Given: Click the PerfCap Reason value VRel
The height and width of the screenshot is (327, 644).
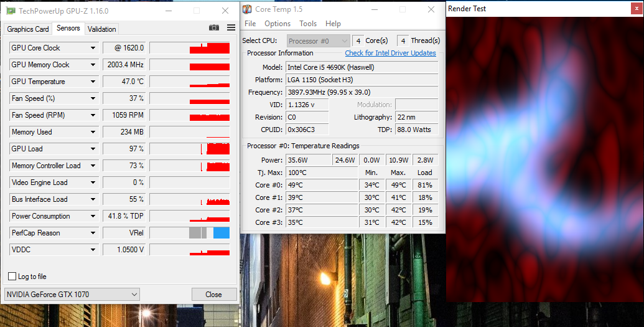Looking at the screenshot, I should pyautogui.click(x=124, y=233).
